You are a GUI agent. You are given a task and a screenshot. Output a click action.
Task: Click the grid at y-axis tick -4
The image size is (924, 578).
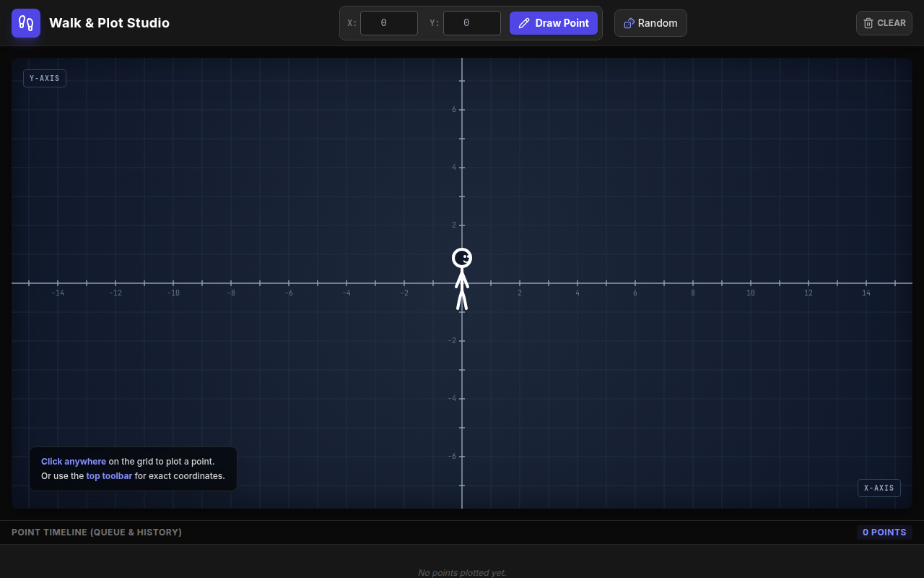pyautogui.click(x=462, y=399)
